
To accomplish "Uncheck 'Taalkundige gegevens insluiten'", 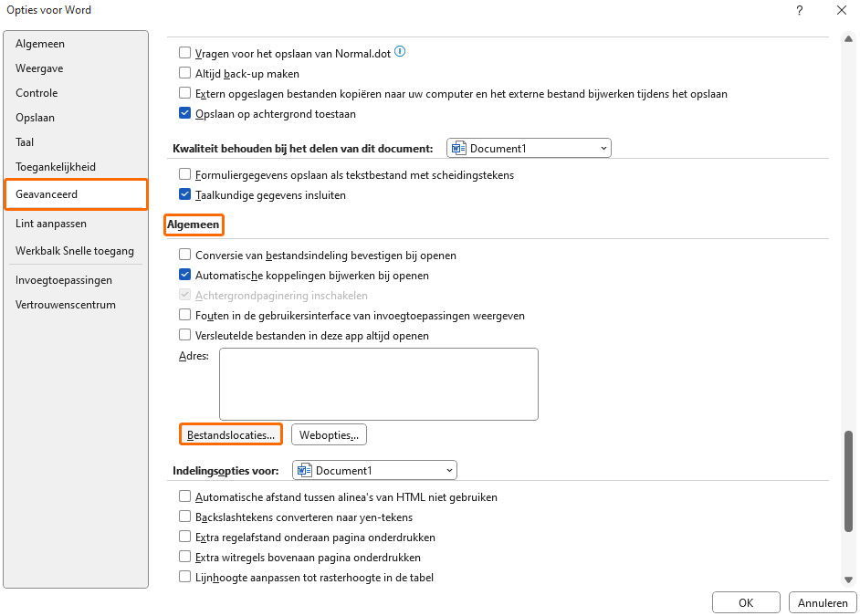I will tap(184, 193).
